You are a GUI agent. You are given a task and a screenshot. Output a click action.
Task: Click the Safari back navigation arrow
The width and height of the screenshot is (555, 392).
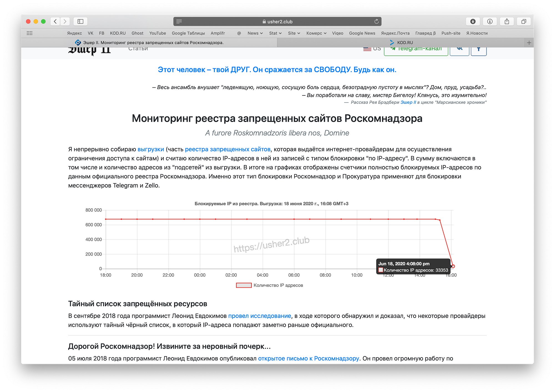[55, 21]
